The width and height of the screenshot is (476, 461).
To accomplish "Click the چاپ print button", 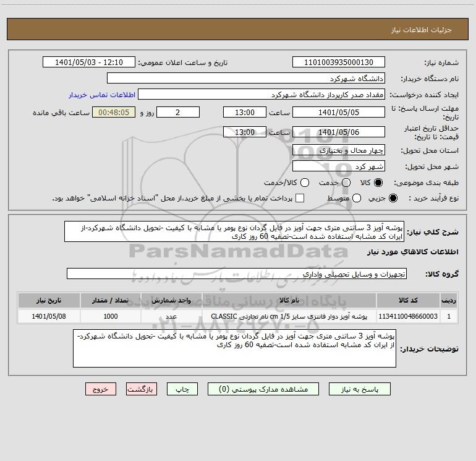I will [182, 389].
